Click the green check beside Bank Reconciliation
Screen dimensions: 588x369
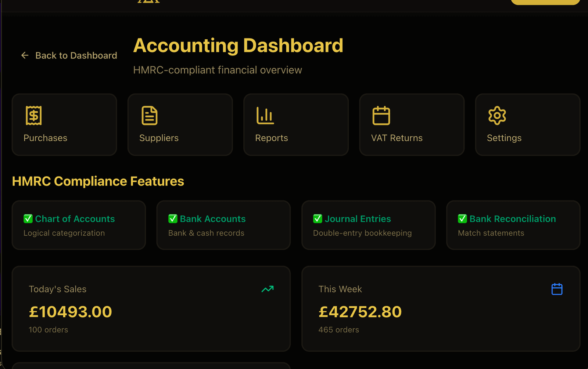click(x=462, y=219)
